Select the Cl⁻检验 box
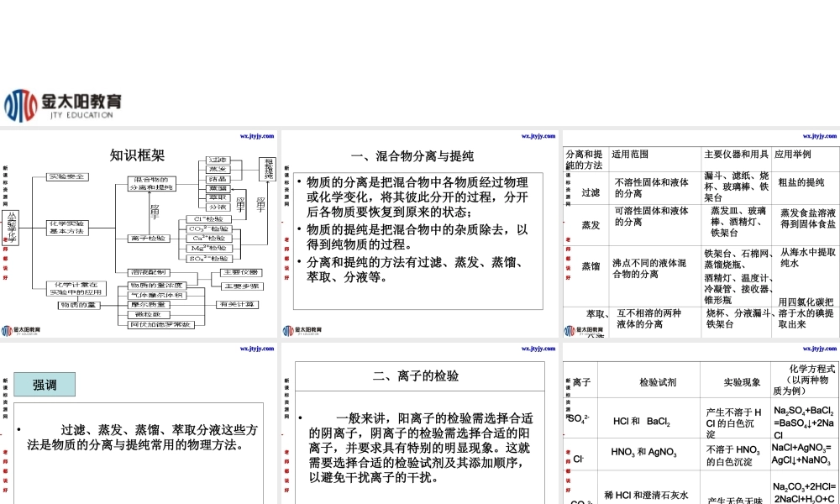 click(x=209, y=219)
